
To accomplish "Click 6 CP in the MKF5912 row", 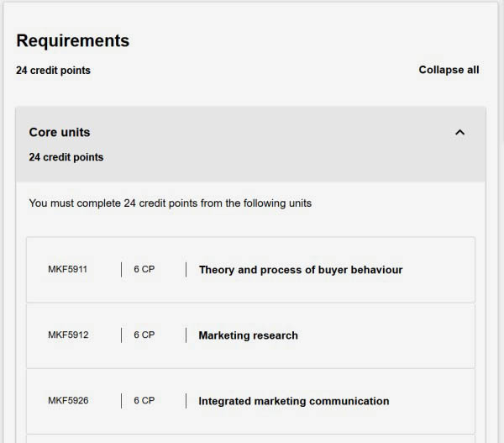I will 144,335.
